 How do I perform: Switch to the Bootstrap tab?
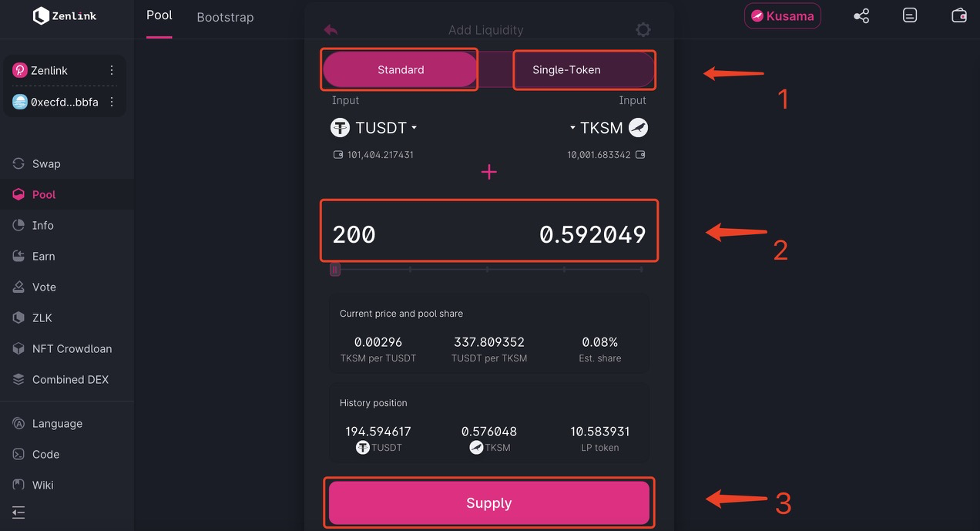click(x=225, y=17)
